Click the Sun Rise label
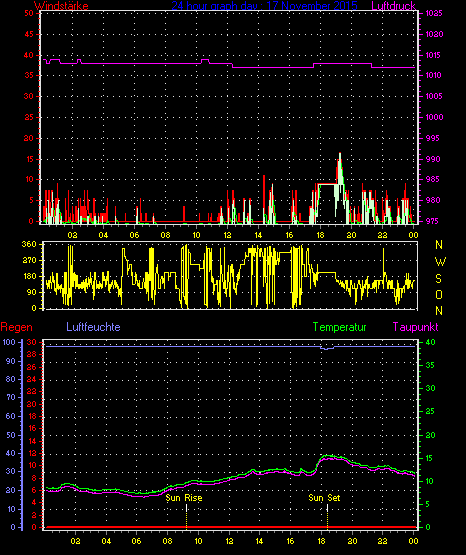The height and width of the screenshot is (555, 466). (184, 498)
